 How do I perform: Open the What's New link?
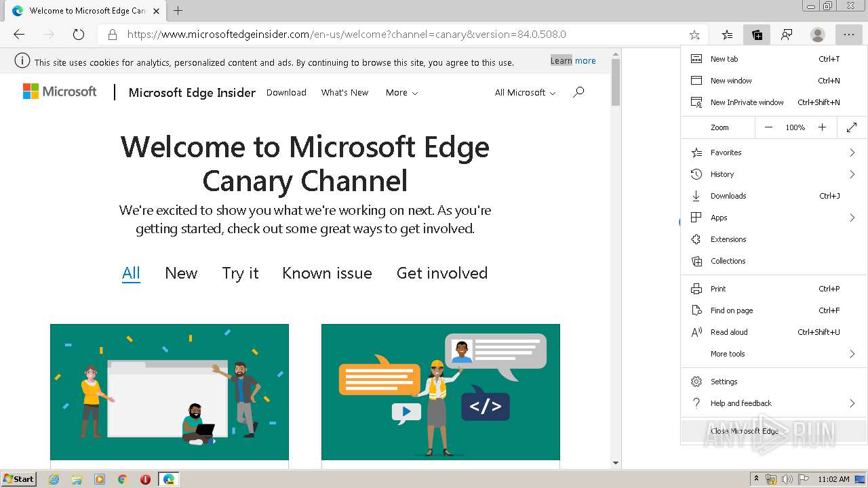pyautogui.click(x=344, y=92)
